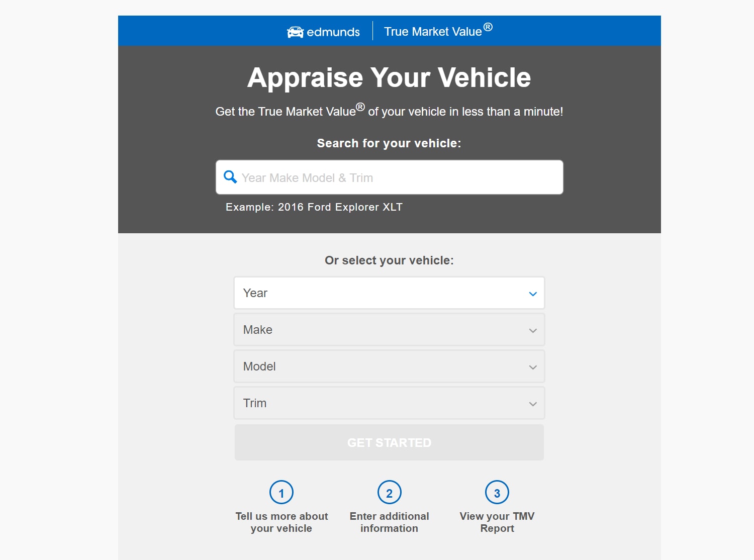The width and height of the screenshot is (754, 560).
Task: Click the step 2 circle icon
Action: click(390, 493)
